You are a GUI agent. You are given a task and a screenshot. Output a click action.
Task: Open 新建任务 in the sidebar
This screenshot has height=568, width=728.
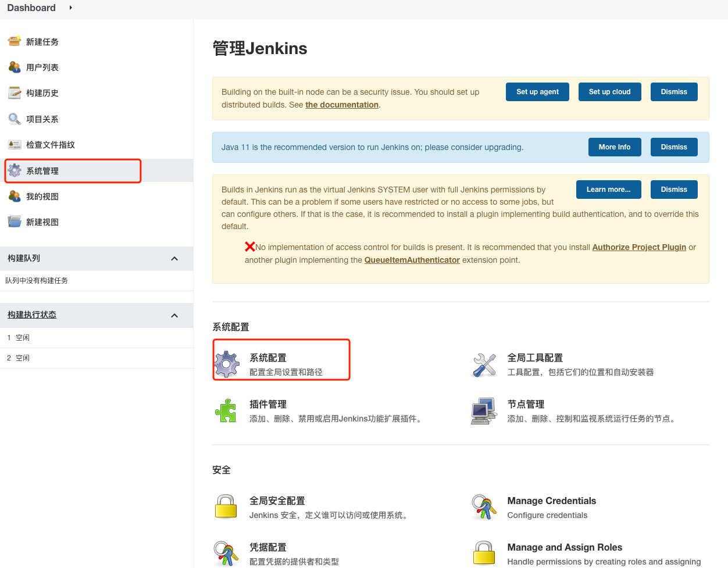coord(42,42)
